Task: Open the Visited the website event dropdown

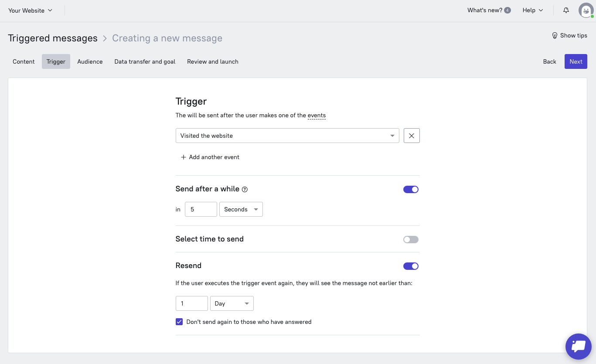Action: point(287,136)
